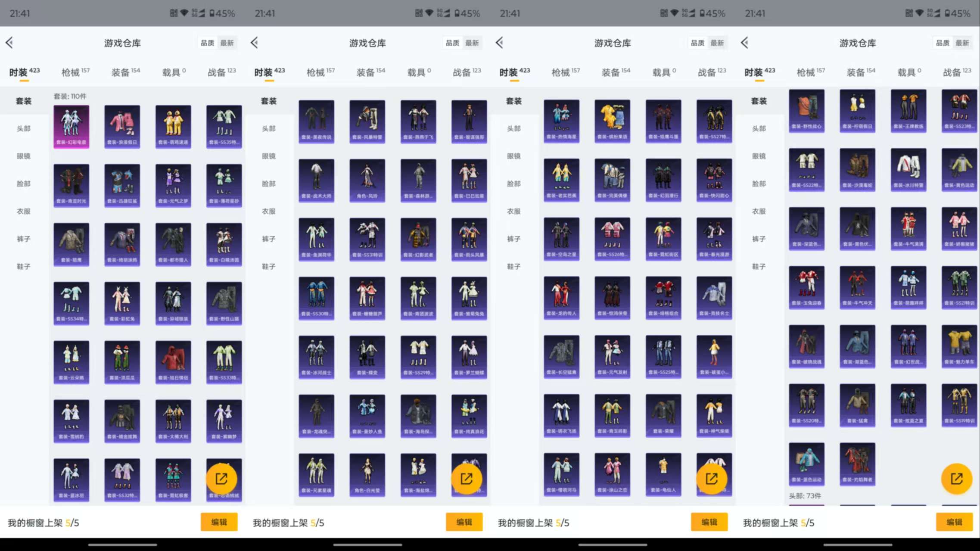
Task: Select the 角色-白光莹 character item
Action: (x=367, y=474)
